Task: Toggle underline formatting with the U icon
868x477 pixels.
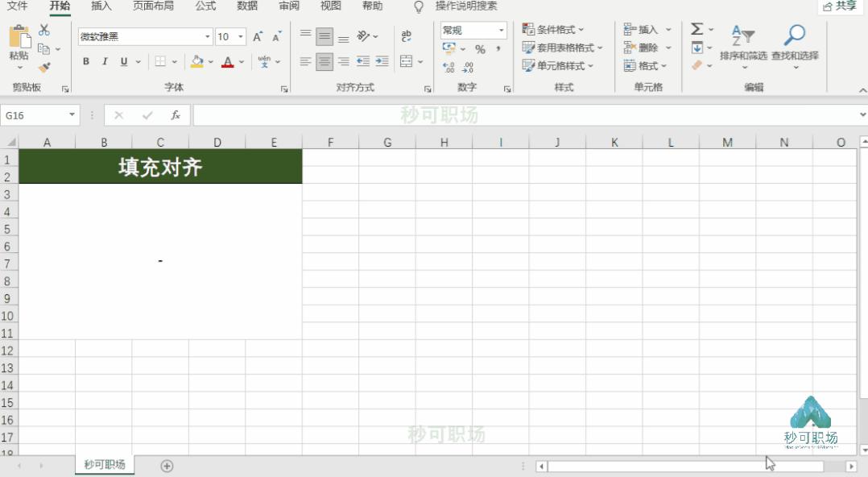Action: [122, 61]
